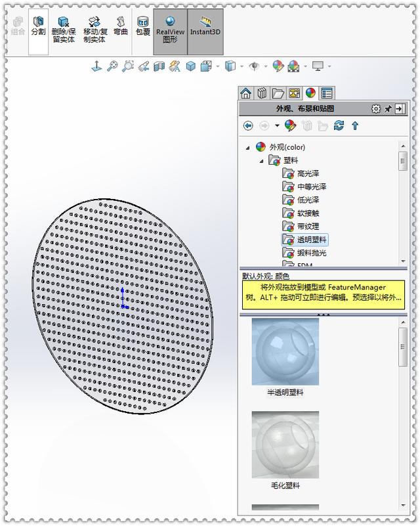Viewport: 420px width, 526px height.
Task: Open the View Orientation dropdown arrow
Action: [x=218, y=66]
